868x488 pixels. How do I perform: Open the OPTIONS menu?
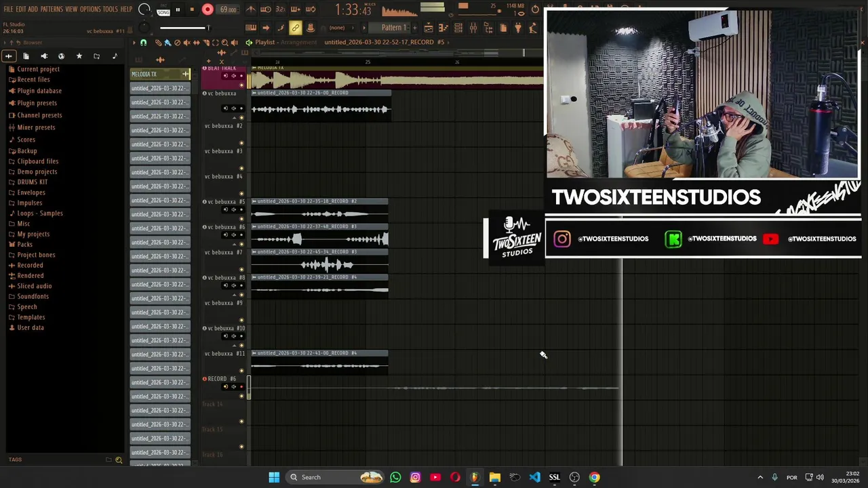coord(90,9)
